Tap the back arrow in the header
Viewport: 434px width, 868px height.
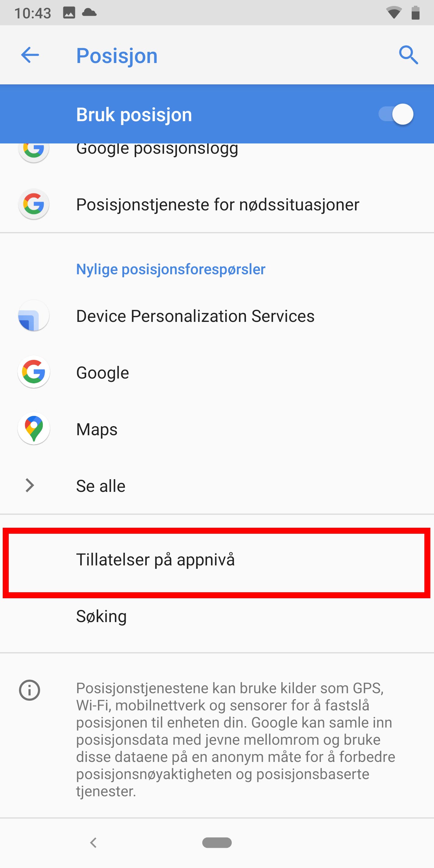[30, 55]
